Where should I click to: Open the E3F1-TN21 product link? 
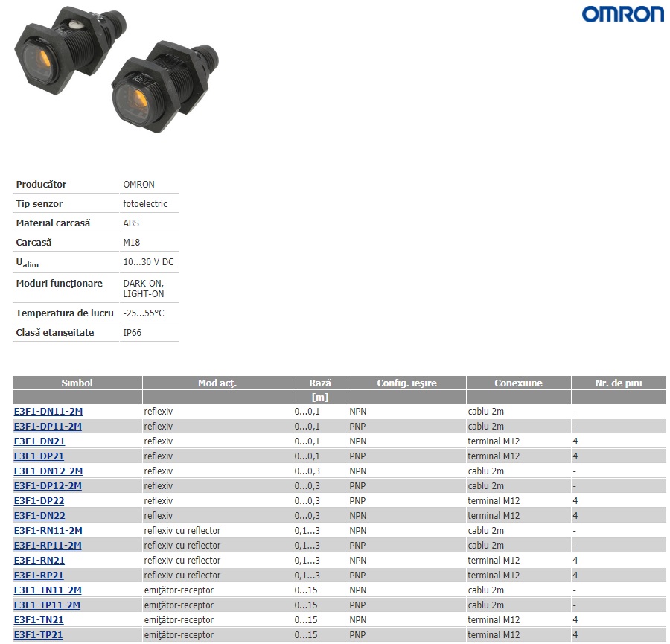point(39,620)
